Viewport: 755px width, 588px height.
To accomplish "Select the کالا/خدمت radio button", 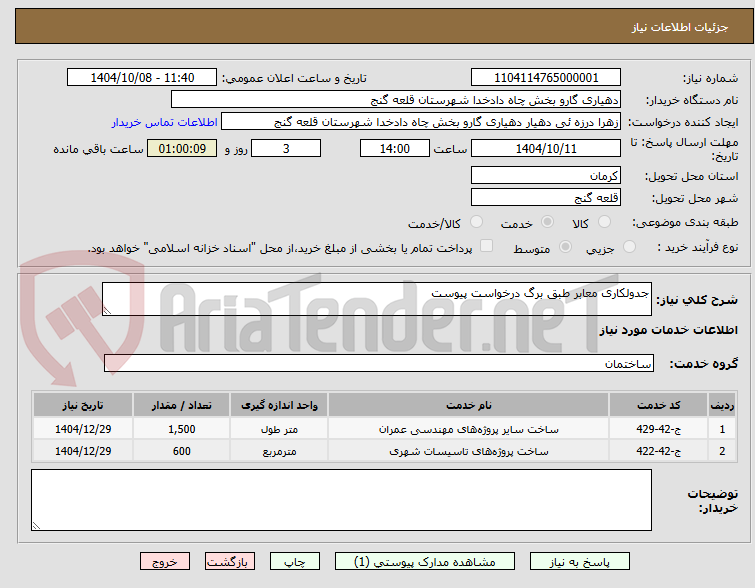I will coord(476,222).
